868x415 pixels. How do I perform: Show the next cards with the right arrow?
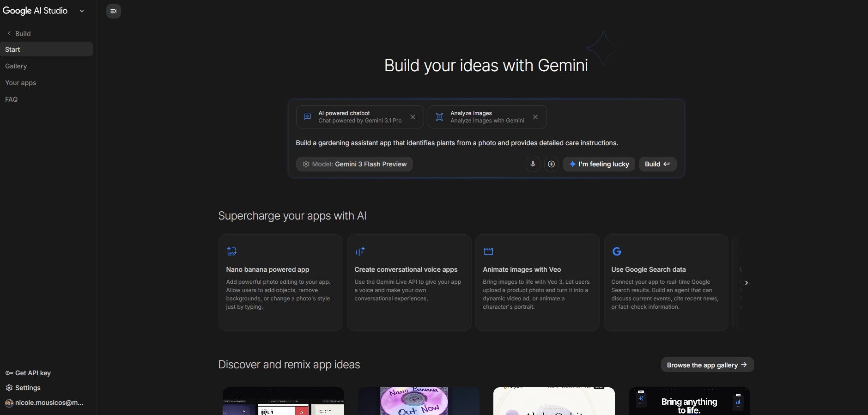746,283
